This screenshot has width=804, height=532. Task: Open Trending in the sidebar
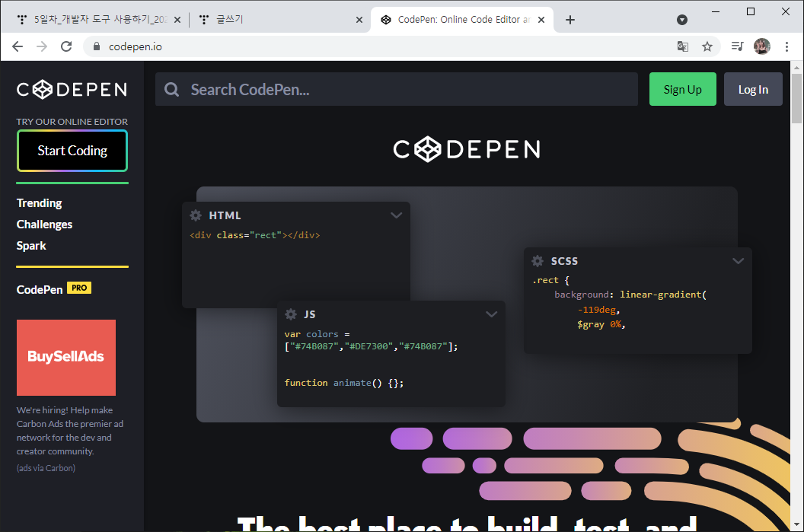pos(39,203)
